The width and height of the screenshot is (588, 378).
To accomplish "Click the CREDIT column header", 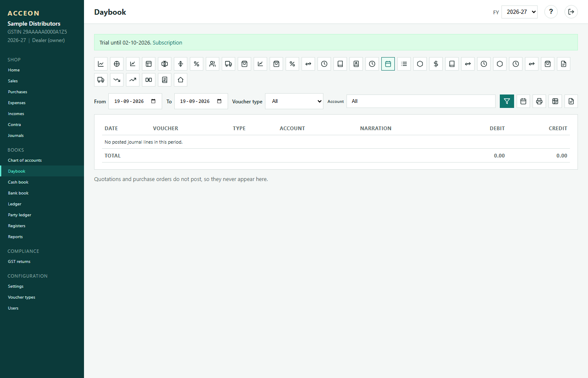I will pyautogui.click(x=558, y=129).
